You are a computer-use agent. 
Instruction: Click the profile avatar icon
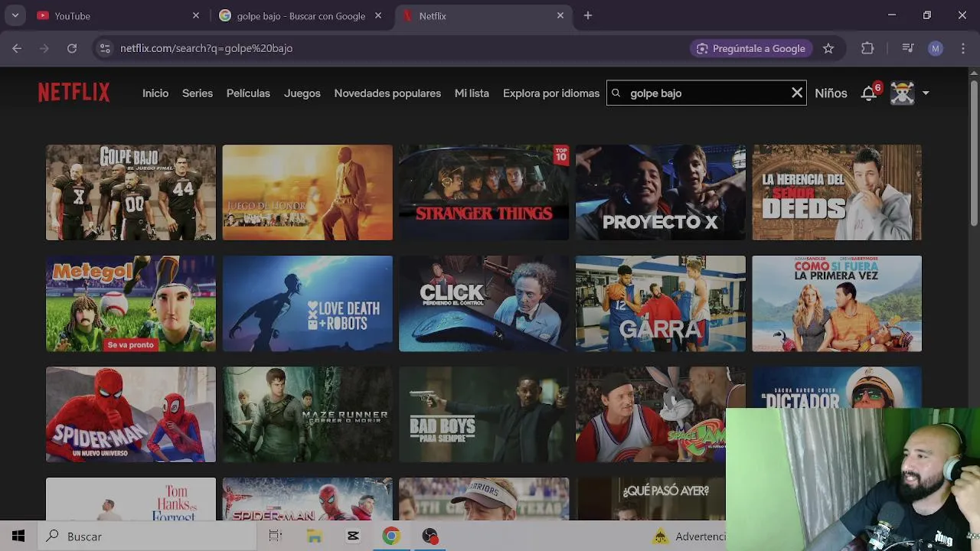coord(903,93)
